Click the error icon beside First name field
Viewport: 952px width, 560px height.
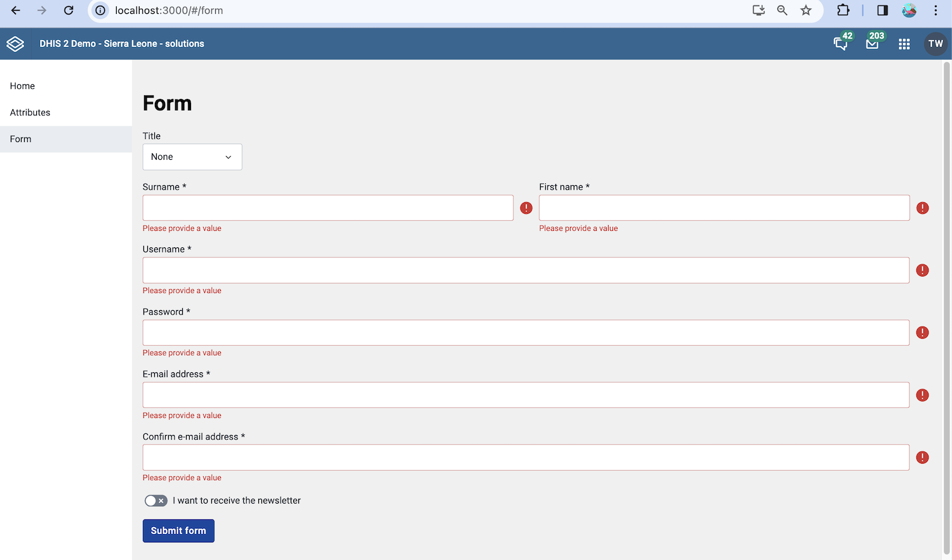tap(923, 208)
